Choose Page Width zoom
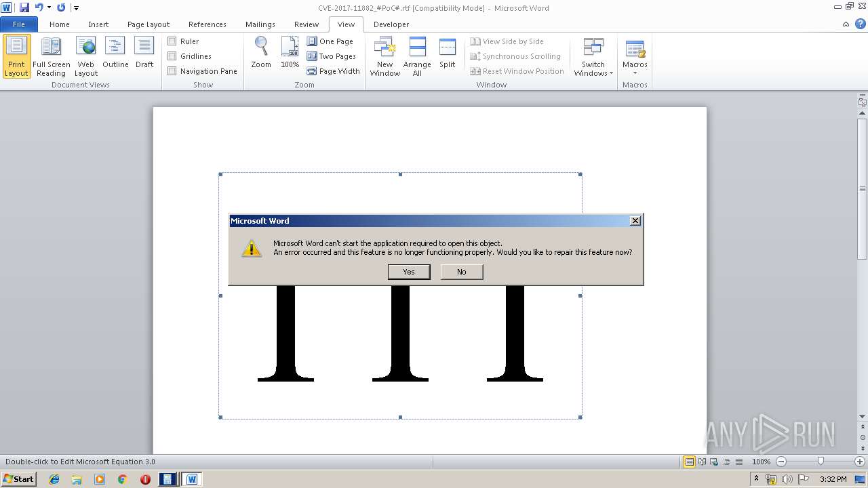Image resolution: width=868 pixels, height=488 pixels. [x=333, y=71]
